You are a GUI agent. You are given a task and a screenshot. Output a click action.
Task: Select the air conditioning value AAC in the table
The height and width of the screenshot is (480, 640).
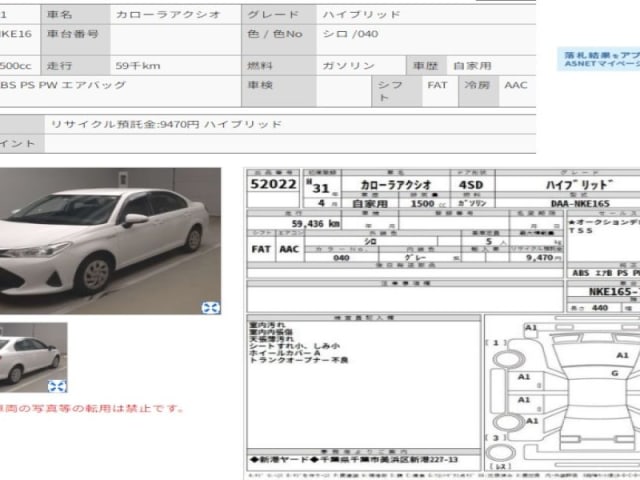pos(516,85)
